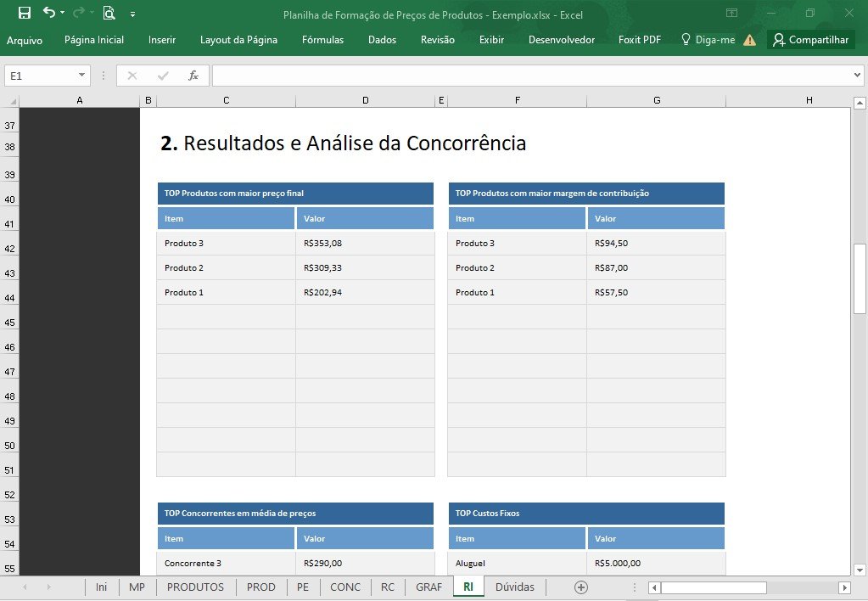Image resolution: width=868 pixels, height=601 pixels.
Task: Click the Diga-me lightbulb search
Action: tap(708, 40)
